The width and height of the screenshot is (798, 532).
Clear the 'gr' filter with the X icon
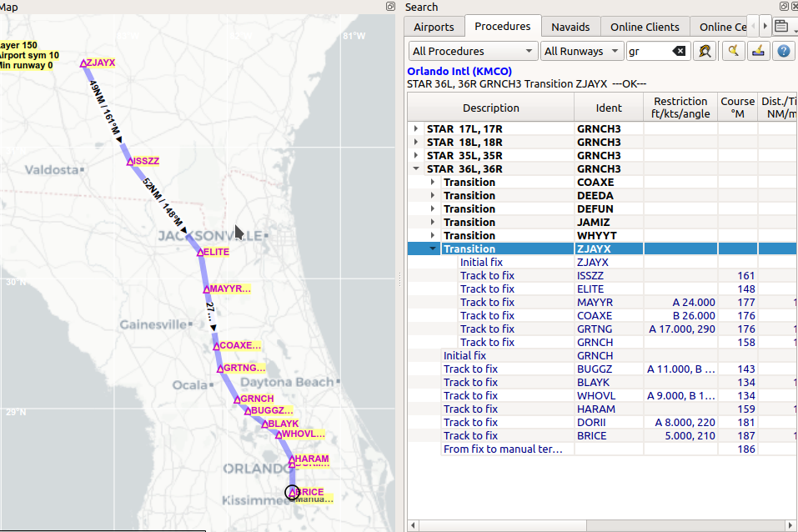tap(679, 51)
